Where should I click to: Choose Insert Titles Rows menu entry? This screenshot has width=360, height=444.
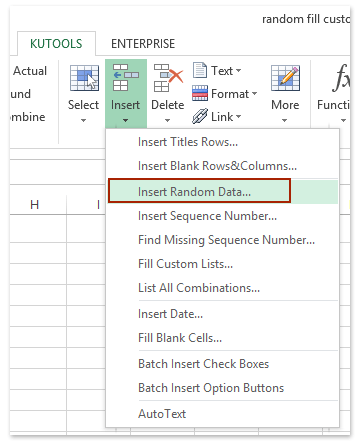(x=223, y=142)
